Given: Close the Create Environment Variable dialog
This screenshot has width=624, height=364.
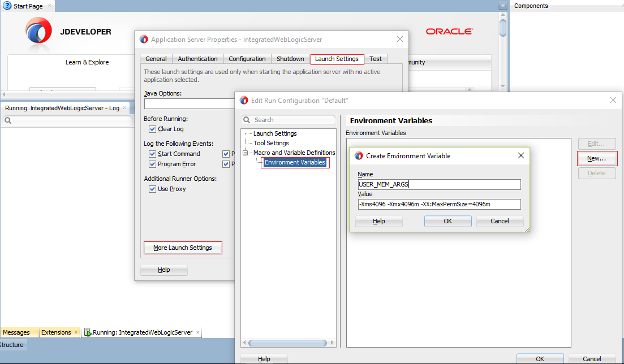Looking at the screenshot, I should coord(521,155).
